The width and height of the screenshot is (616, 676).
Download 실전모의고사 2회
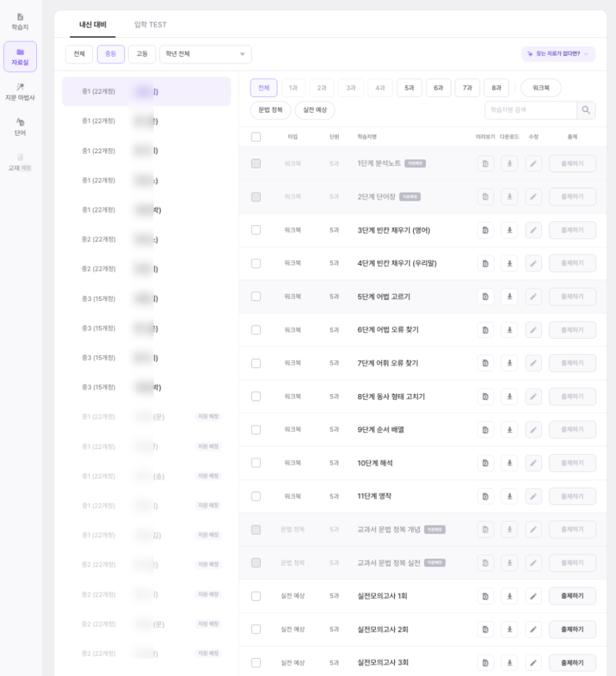(510, 629)
